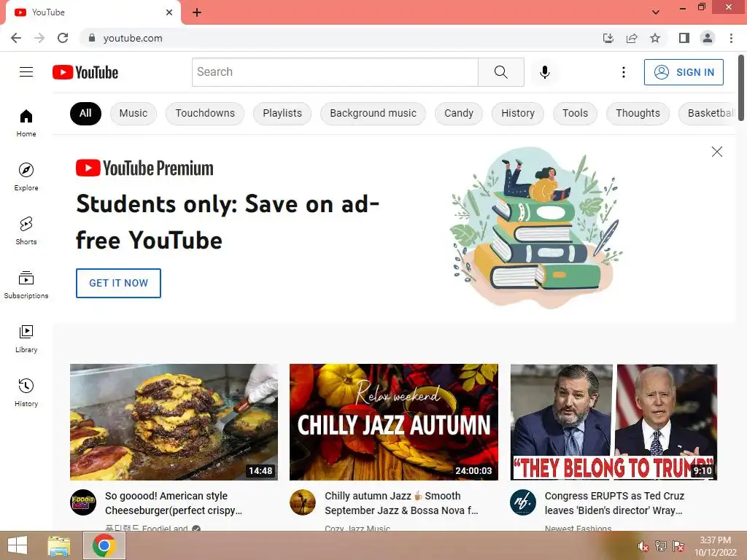View site lock information

coord(92,38)
